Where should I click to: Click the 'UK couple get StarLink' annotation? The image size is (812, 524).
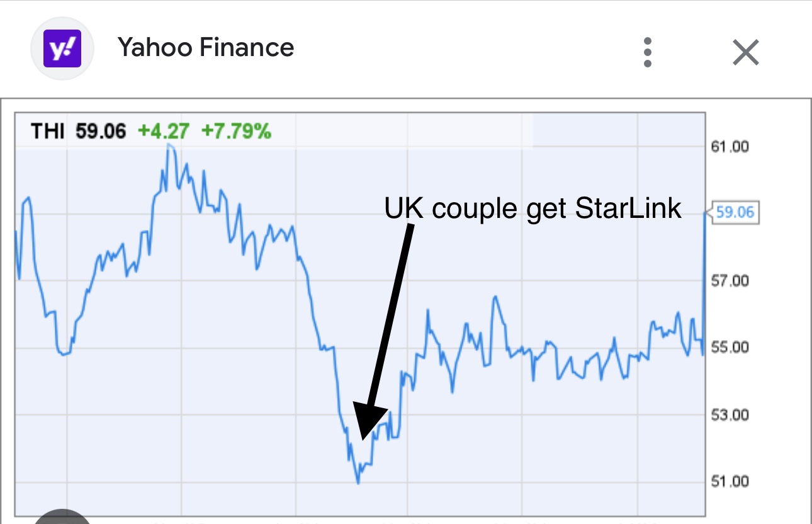tap(533, 208)
